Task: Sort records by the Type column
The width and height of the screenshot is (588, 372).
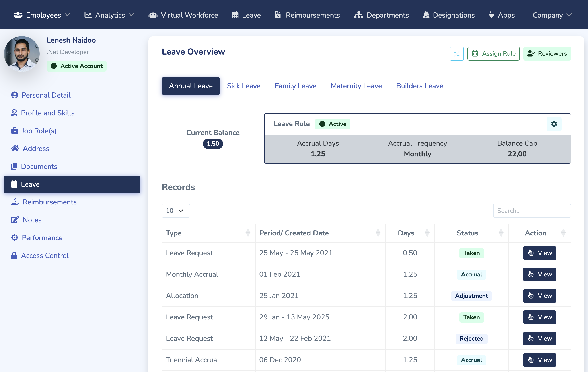Action: (209, 233)
